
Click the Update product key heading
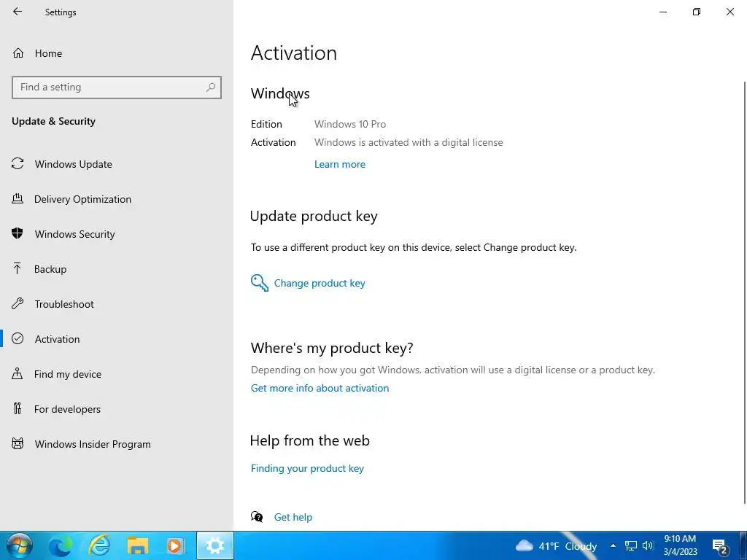(314, 216)
